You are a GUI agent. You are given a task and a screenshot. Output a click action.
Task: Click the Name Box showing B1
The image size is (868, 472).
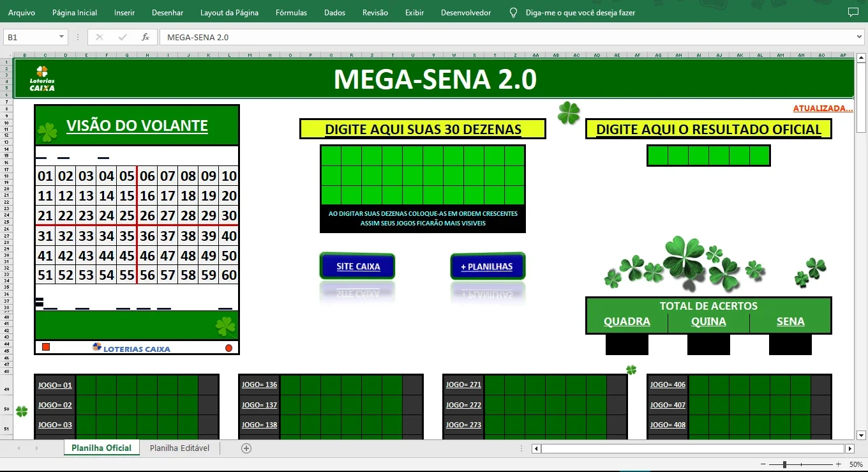click(x=31, y=37)
